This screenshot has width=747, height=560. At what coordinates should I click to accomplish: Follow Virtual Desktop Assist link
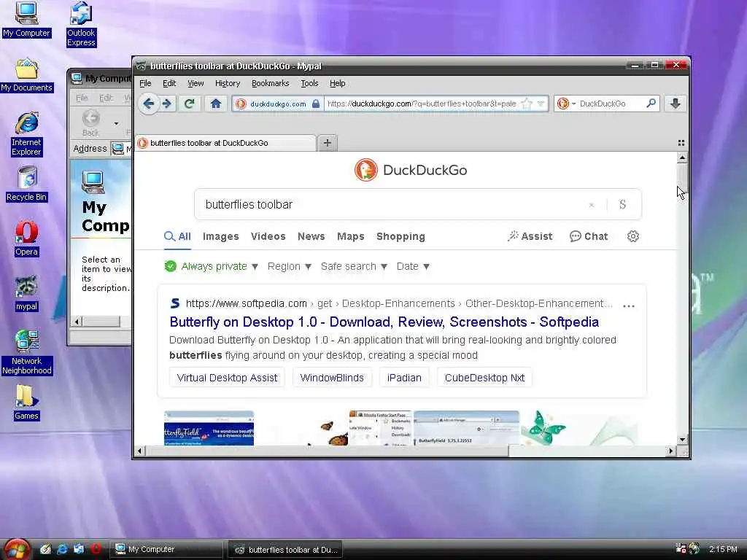point(227,378)
